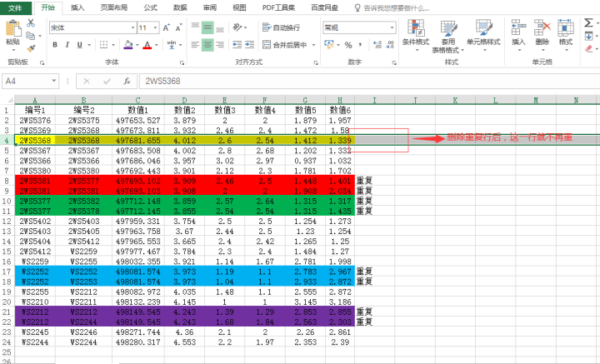Open the 合并后居中 dropdown arrow
The image size is (600, 364).
[x=314, y=45]
